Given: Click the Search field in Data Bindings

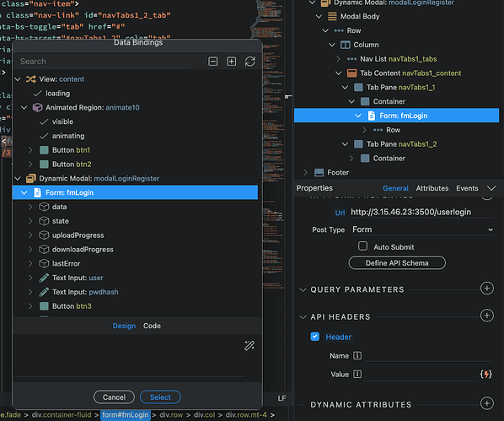Looking at the screenshot, I should click(x=103, y=62).
